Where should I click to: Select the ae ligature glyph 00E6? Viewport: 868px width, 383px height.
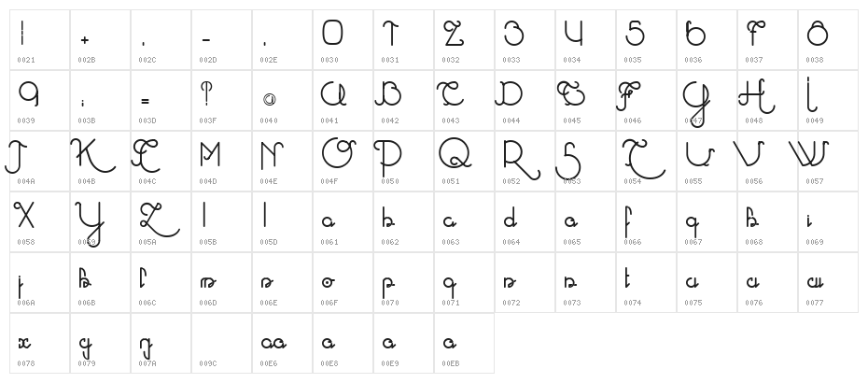pyautogui.click(x=282, y=343)
